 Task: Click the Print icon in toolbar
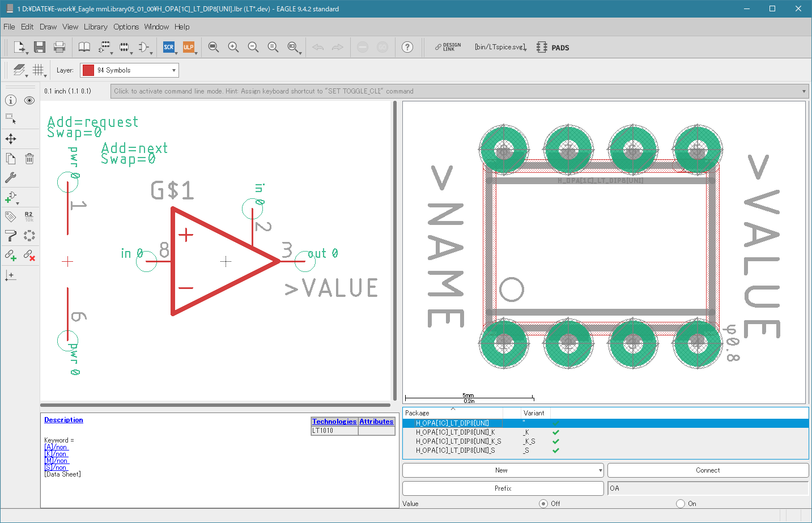point(59,47)
